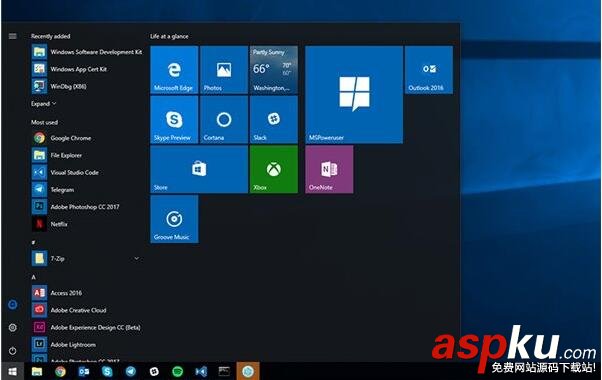Launch WinDbg (X86) entry

pyautogui.click(x=86, y=86)
